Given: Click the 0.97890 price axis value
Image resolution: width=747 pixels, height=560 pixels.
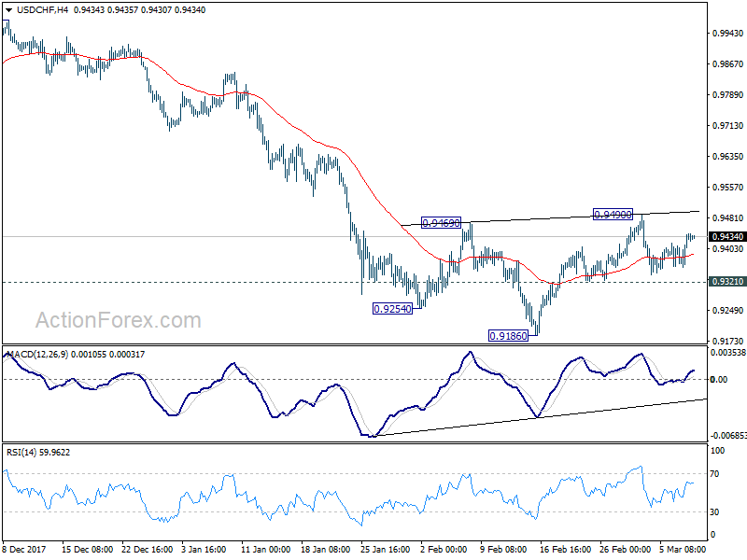Looking at the screenshot, I should (727, 95).
